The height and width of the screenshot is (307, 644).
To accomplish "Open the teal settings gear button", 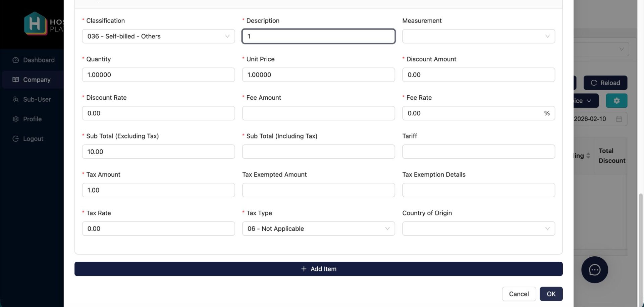I will [x=616, y=101].
